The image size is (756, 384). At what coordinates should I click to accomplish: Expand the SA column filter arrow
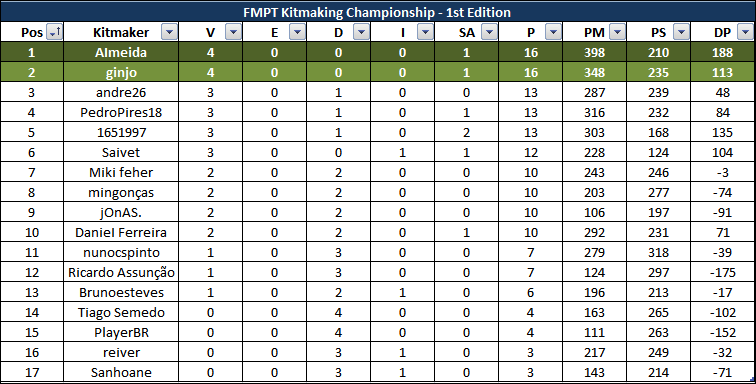(489, 32)
